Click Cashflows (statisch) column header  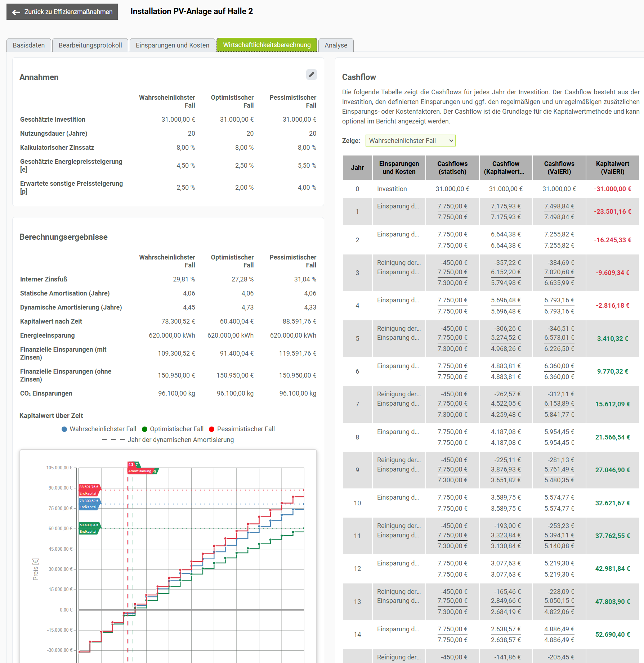(x=452, y=168)
